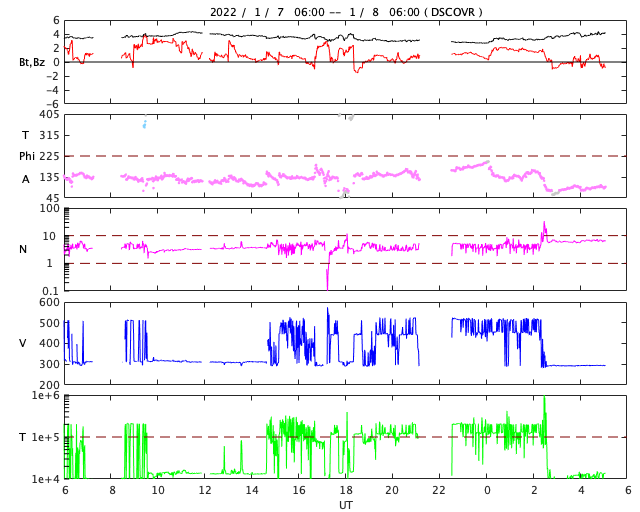Click the UT label below the time axis
Image resolution: width=640 pixels, height=512 pixels.
pyautogui.click(x=345, y=505)
